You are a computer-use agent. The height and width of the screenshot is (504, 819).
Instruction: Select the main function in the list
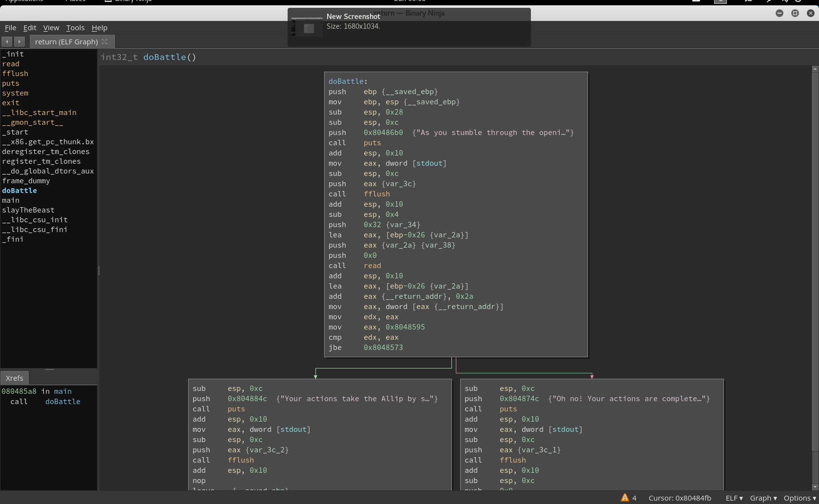pos(11,200)
